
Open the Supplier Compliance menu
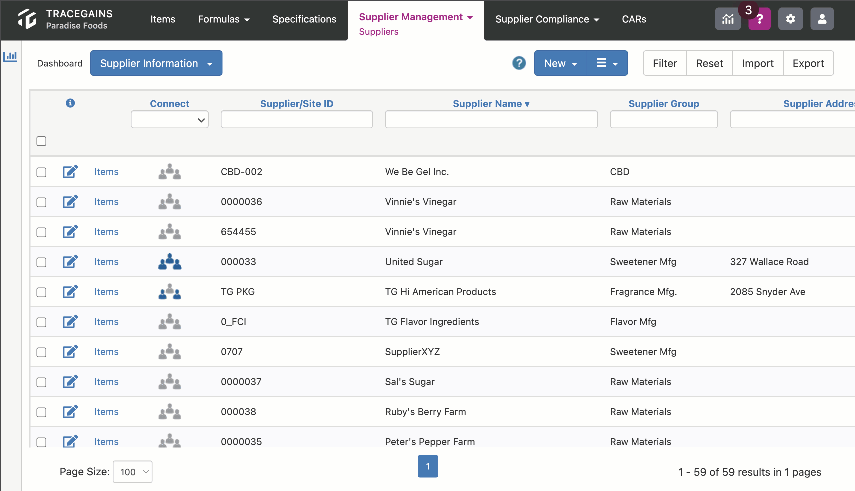click(x=547, y=19)
